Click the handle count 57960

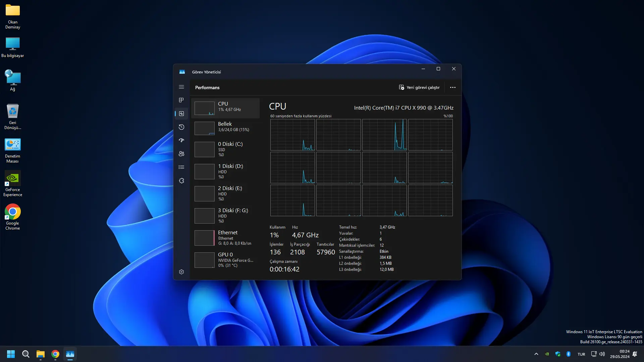tap(326, 252)
